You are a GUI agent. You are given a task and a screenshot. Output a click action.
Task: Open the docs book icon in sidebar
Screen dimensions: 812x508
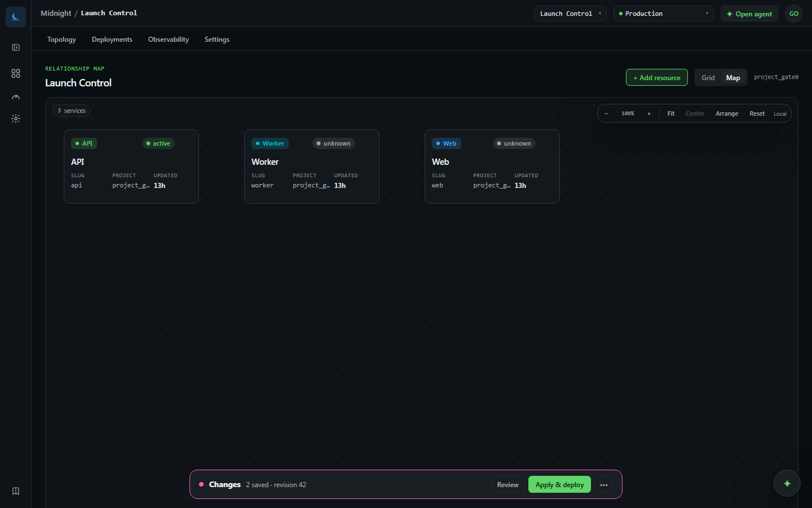coord(16,491)
